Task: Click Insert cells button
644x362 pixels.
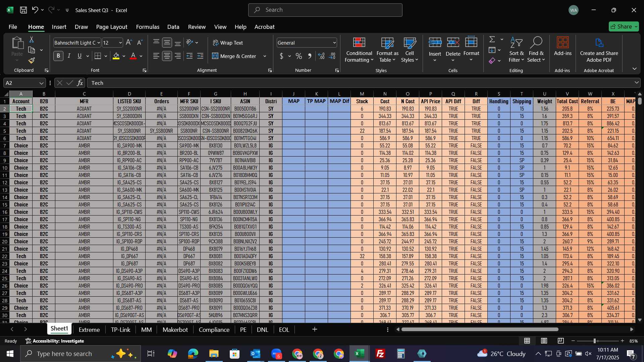Action: pos(435,50)
